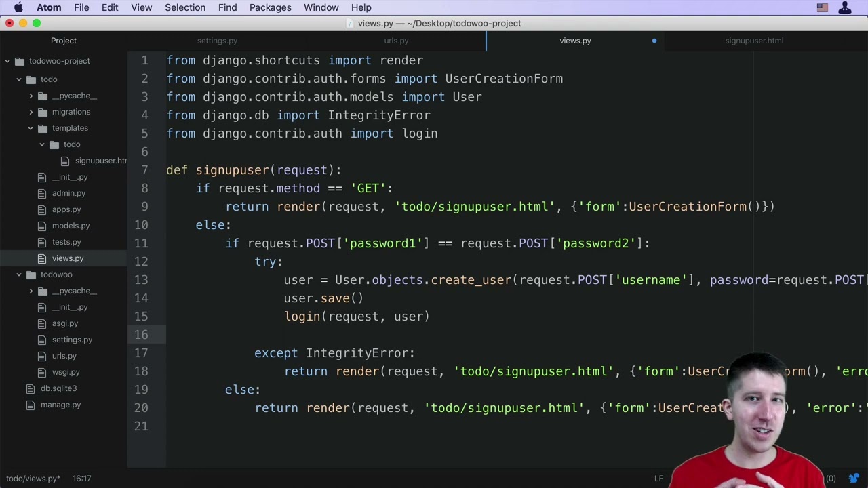Click line number 16 in the gutter
Screen dimensions: 868x488
141,335
